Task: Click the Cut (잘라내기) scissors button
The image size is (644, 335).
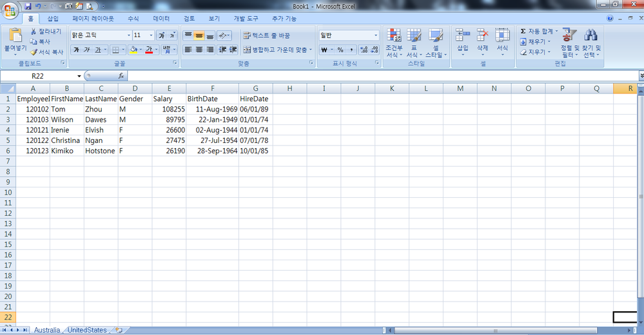Action: (46, 31)
